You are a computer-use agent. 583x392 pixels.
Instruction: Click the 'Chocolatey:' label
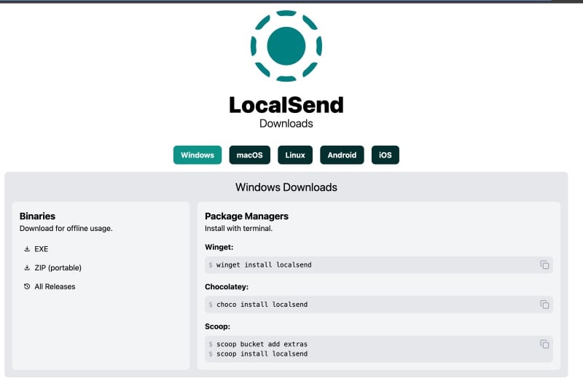coord(227,287)
